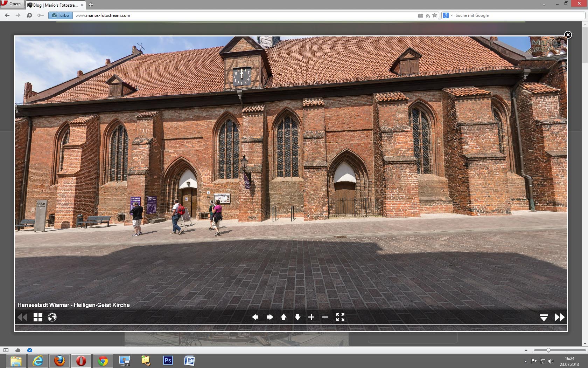Open the globe map icon
This screenshot has width=588, height=368.
click(x=52, y=317)
